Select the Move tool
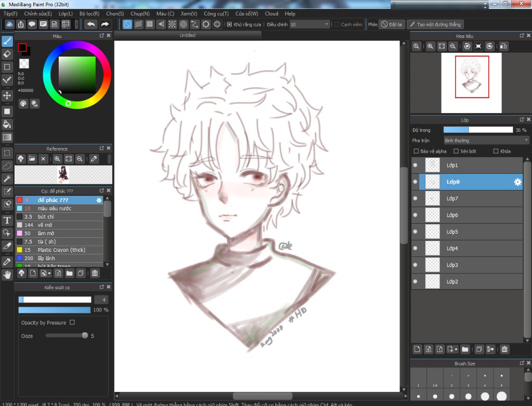532x406 pixels. (7, 96)
